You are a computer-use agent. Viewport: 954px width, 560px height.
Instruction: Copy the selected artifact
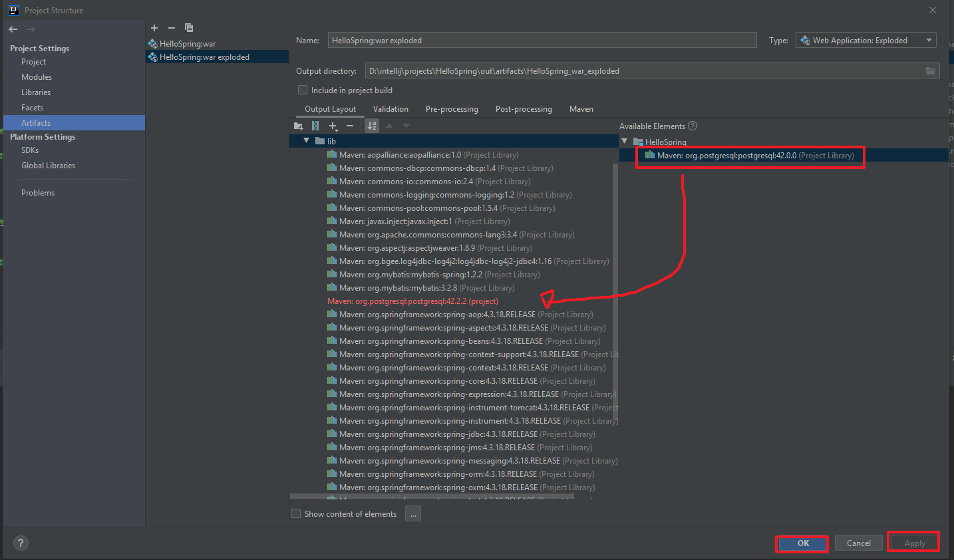[x=189, y=28]
